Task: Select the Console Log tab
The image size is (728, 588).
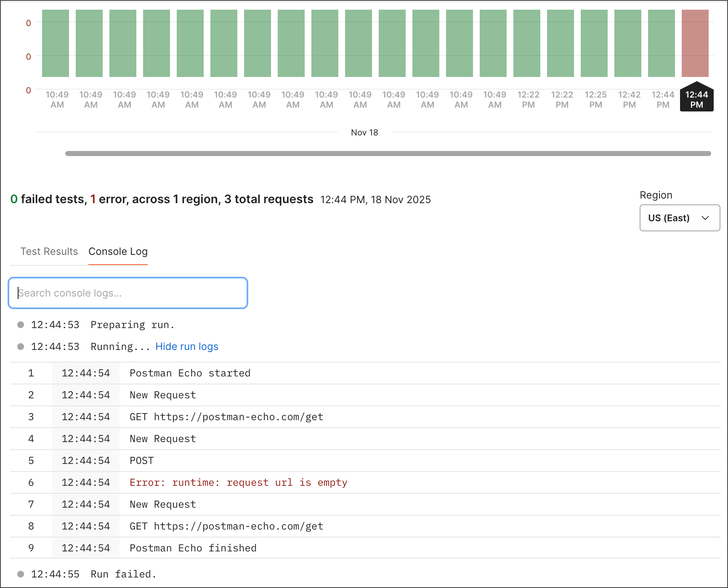Action: 118,252
